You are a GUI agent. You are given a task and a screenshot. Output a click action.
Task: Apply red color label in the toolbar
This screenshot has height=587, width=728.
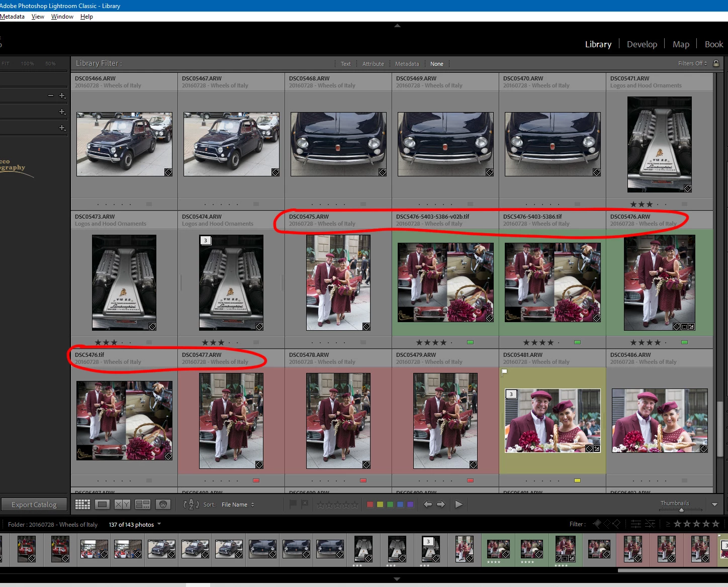tap(370, 505)
